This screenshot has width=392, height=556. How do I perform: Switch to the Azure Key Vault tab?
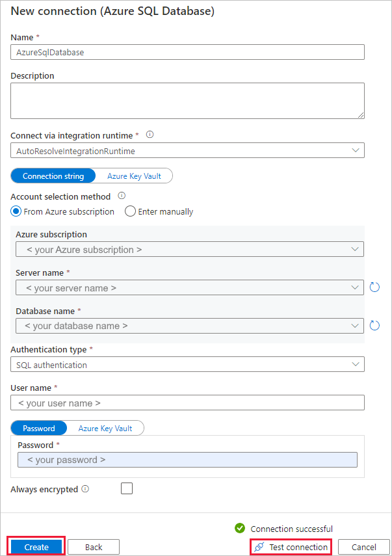[134, 176]
